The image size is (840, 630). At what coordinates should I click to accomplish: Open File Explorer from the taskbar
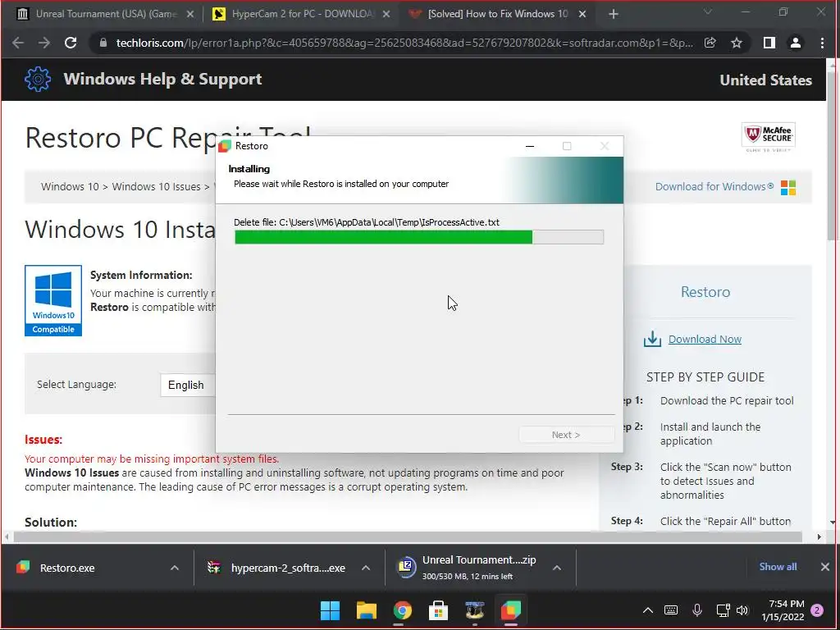click(367, 610)
